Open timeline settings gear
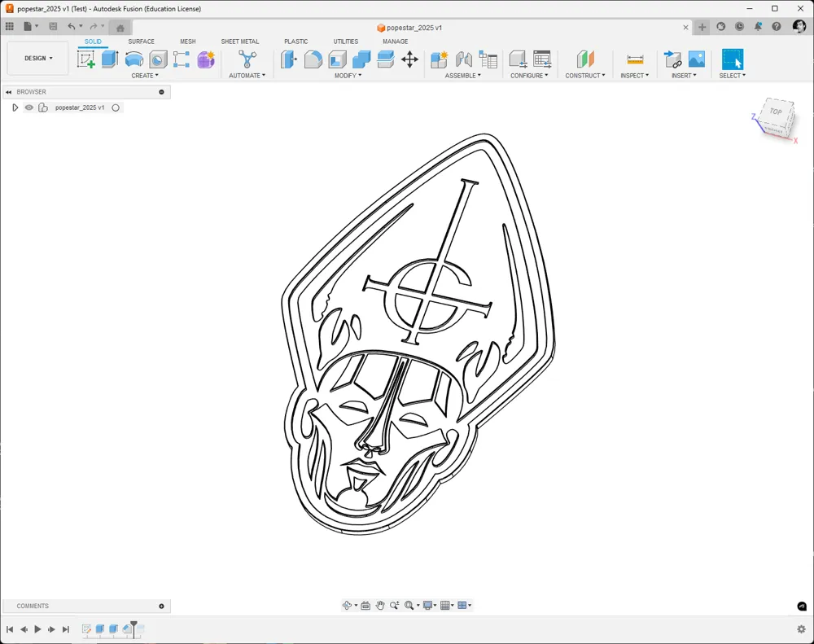Screen dimensions: 814x644 (801, 629)
